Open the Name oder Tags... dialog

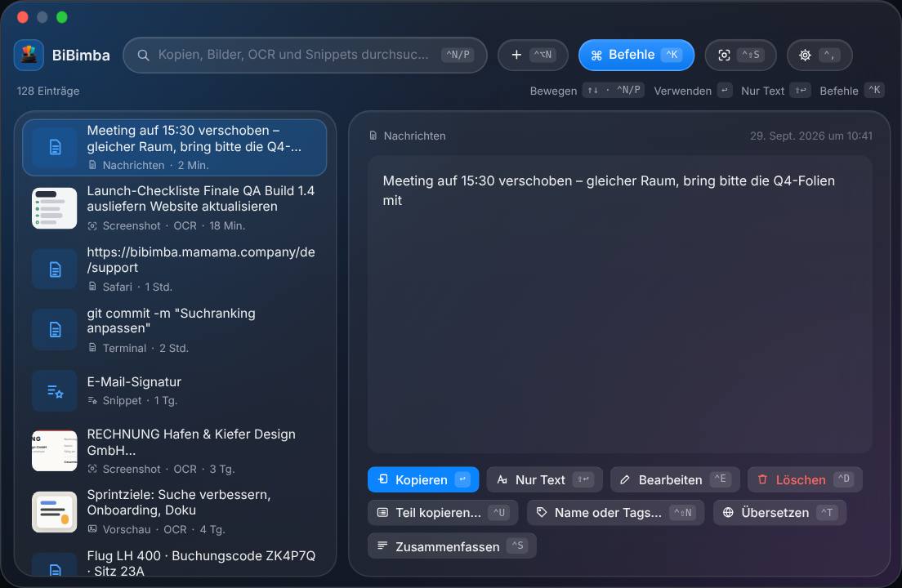pyautogui.click(x=615, y=513)
